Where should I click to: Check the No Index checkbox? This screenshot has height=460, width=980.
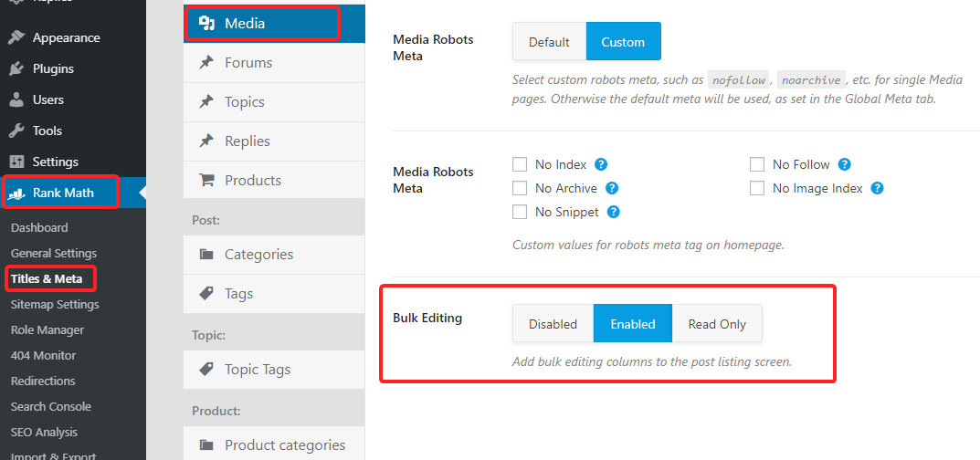click(x=520, y=164)
